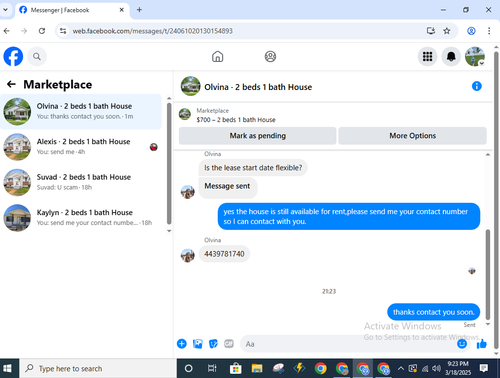Open the Facebook search magnifier
The height and width of the screenshot is (378, 500).
tap(37, 57)
